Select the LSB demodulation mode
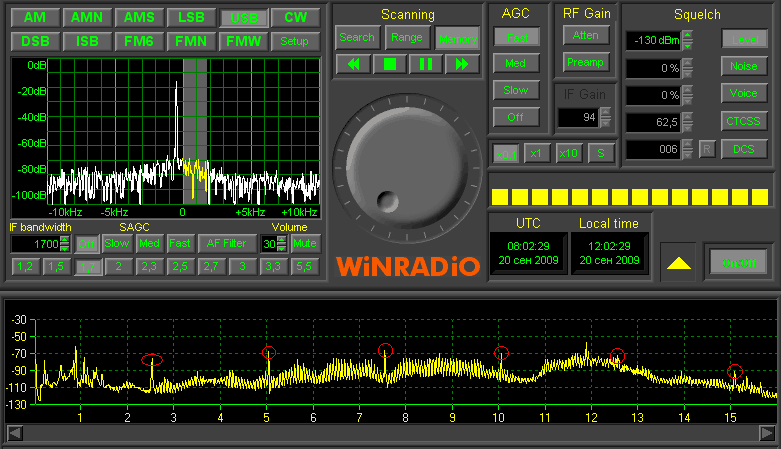 pos(191,18)
